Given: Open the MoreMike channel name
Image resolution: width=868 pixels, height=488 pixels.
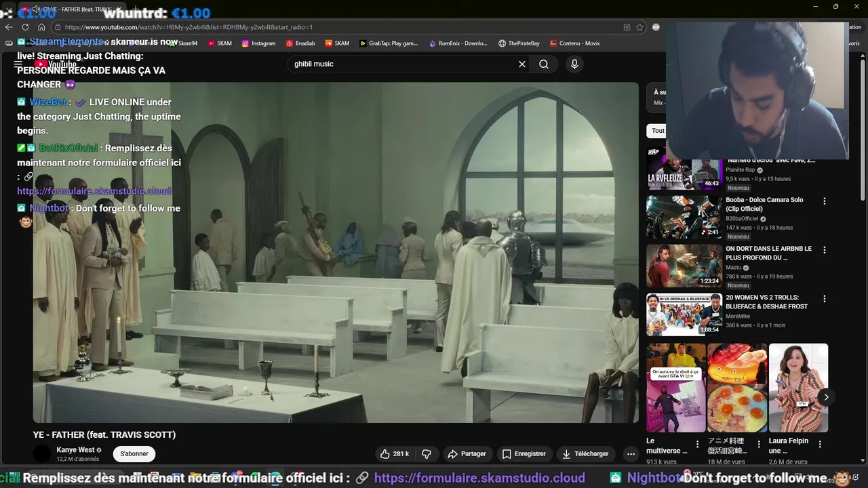Looking at the screenshot, I should pos(738,317).
